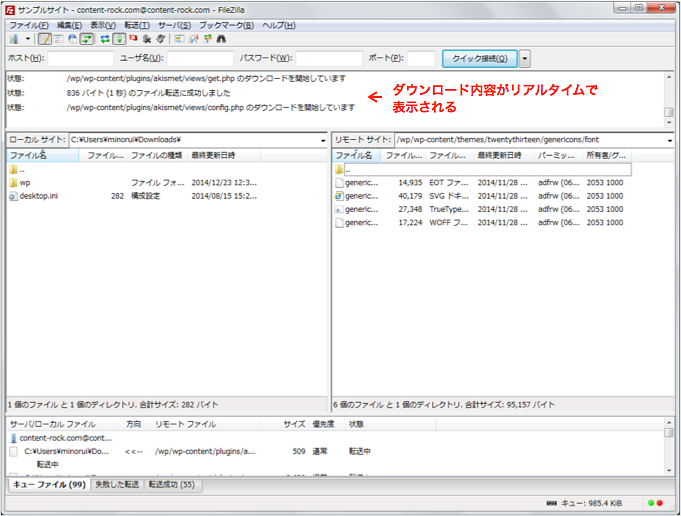Image resolution: width=681 pixels, height=516 pixels.
Task: Click the FileZilla title bar icon
Action: [x=10, y=10]
